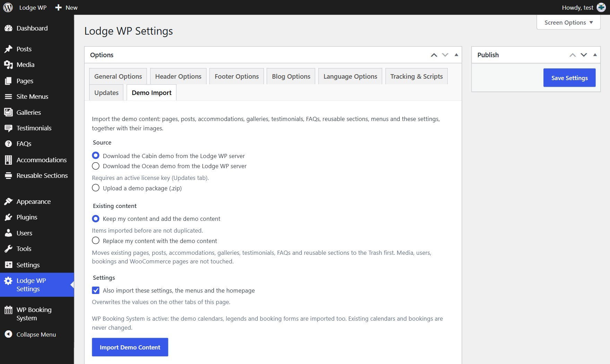Select Replace my content radio button
610x364 pixels.
pos(96,241)
